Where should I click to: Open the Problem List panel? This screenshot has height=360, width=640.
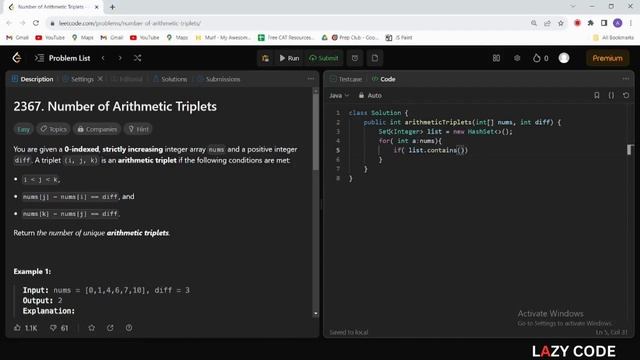tap(62, 58)
